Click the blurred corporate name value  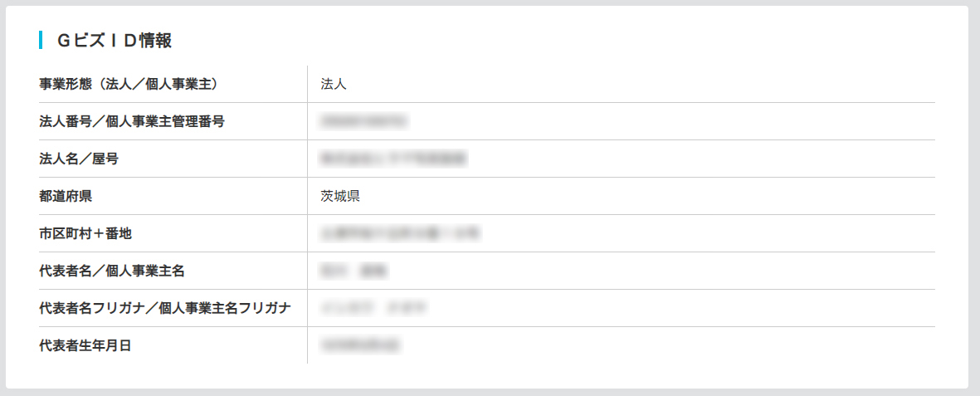click(x=393, y=159)
